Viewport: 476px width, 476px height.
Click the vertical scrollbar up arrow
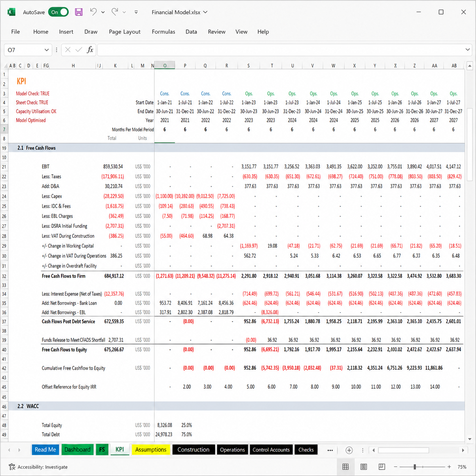tap(470, 66)
